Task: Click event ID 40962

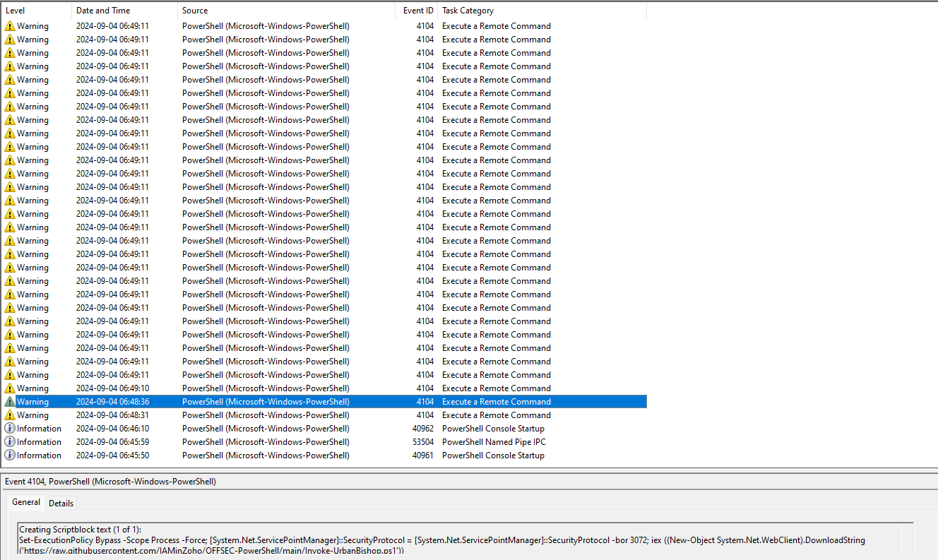Action: [423, 429]
